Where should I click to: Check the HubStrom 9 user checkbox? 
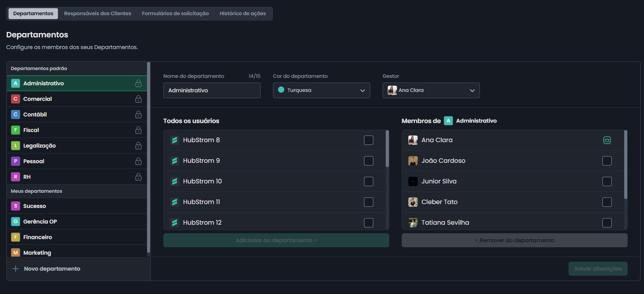coord(368,161)
